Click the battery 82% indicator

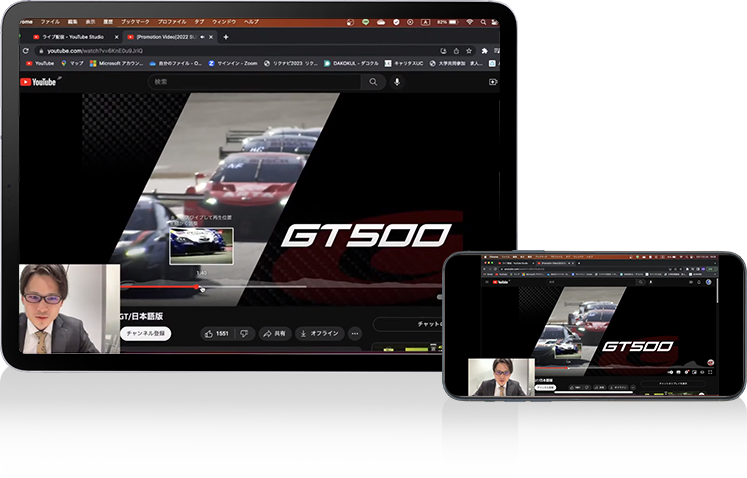click(x=447, y=22)
